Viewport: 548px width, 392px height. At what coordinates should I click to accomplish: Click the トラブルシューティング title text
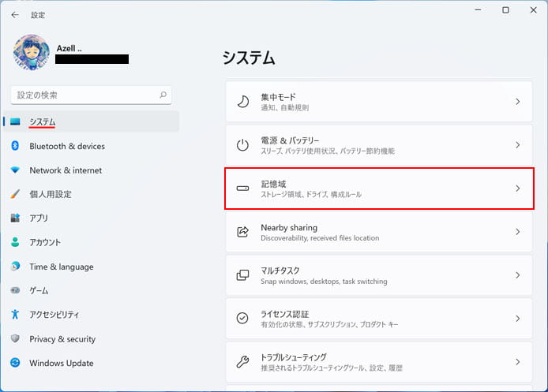coord(294,357)
